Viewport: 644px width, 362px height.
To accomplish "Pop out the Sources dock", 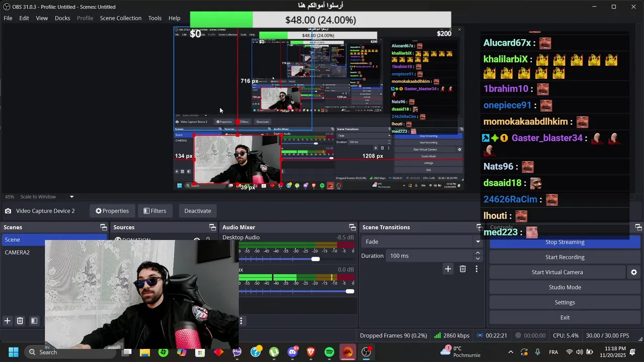I will click(212, 227).
